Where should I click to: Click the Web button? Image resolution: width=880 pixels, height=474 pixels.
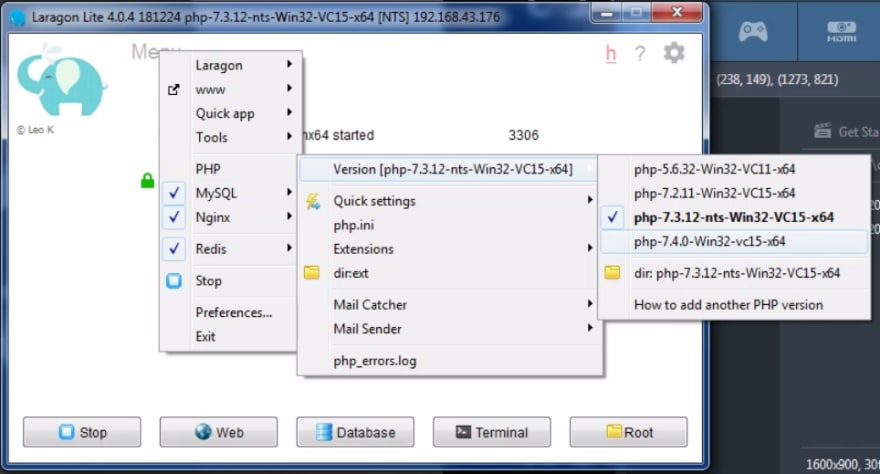(x=218, y=432)
